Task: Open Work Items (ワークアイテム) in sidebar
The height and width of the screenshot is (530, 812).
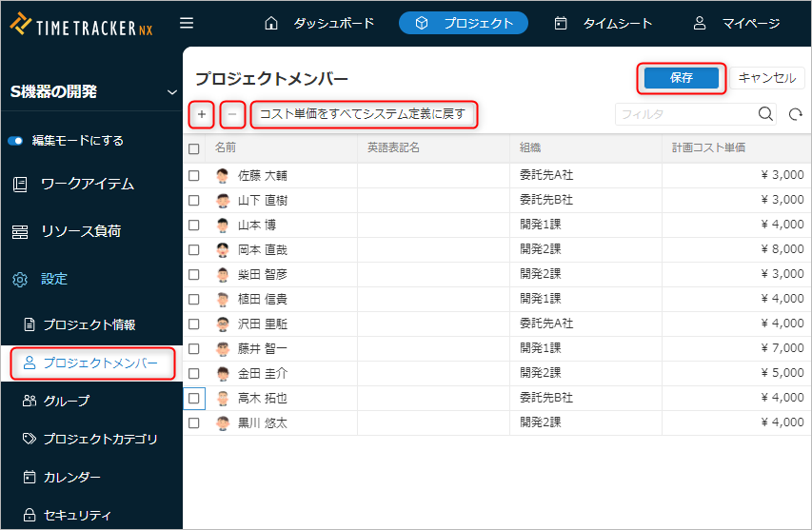Action: tap(87, 185)
